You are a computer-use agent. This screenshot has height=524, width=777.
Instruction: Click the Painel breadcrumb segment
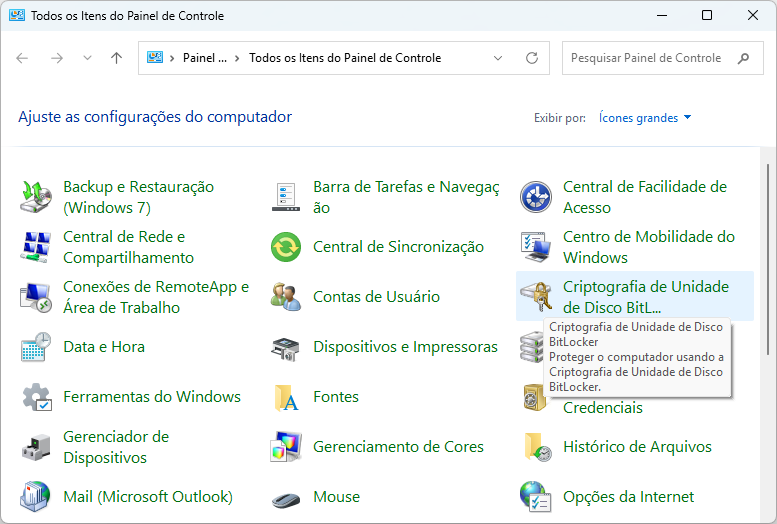[205, 58]
